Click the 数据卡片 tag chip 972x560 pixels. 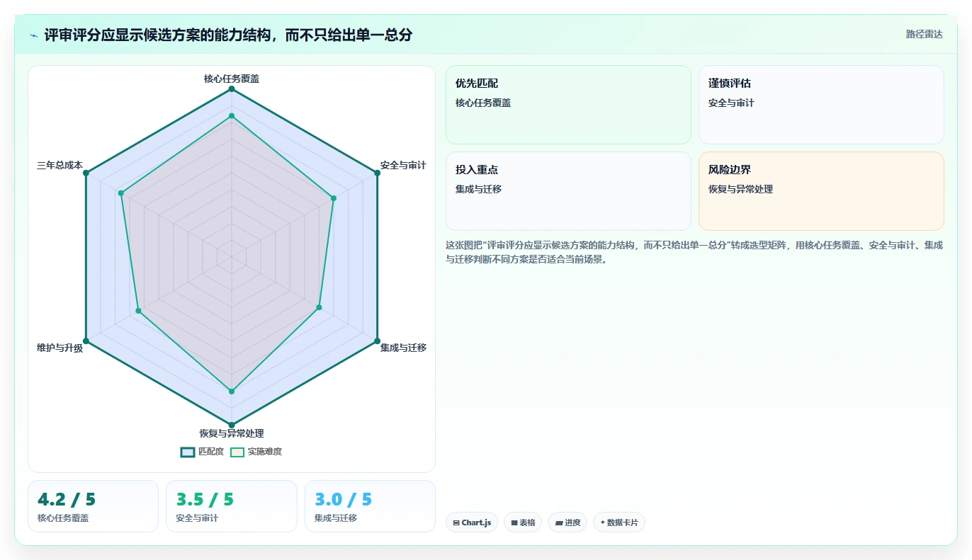619,522
